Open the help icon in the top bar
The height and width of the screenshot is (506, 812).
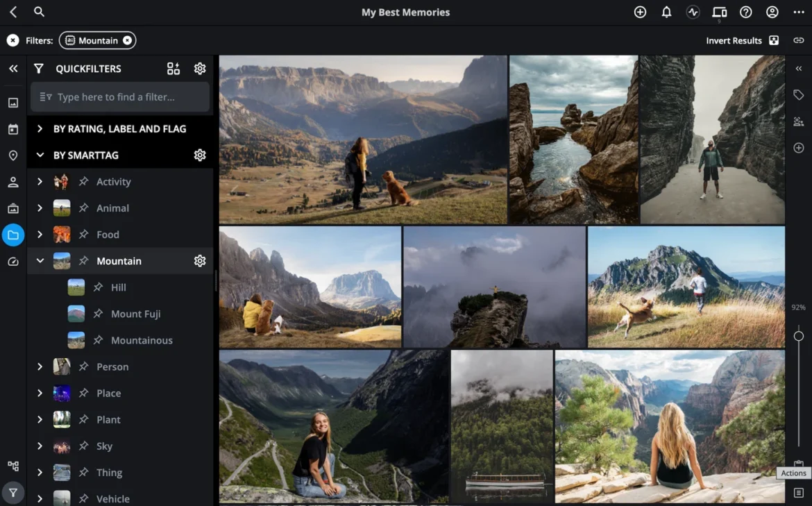(x=745, y=12)
